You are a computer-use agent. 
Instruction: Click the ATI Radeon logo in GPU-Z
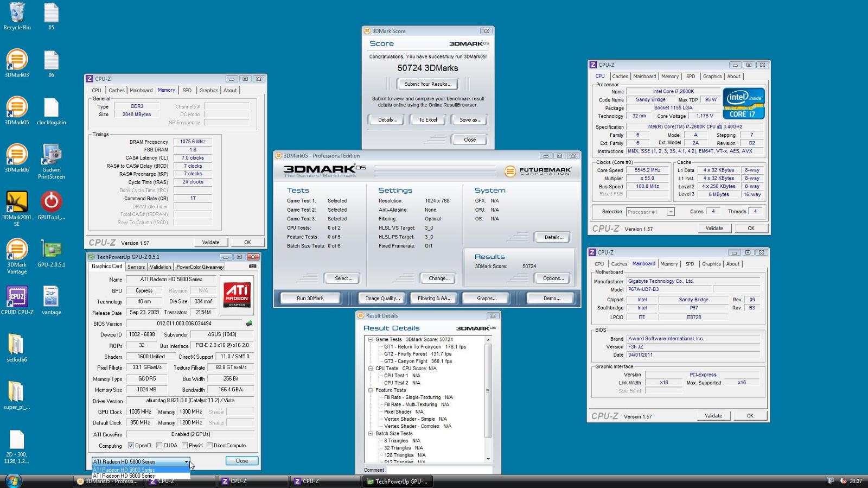tap(237, 296)
